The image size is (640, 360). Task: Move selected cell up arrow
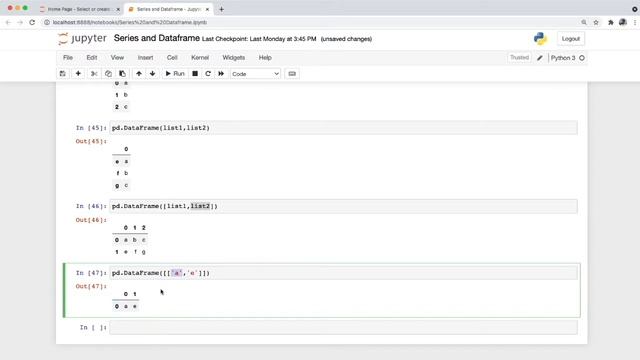139,74
